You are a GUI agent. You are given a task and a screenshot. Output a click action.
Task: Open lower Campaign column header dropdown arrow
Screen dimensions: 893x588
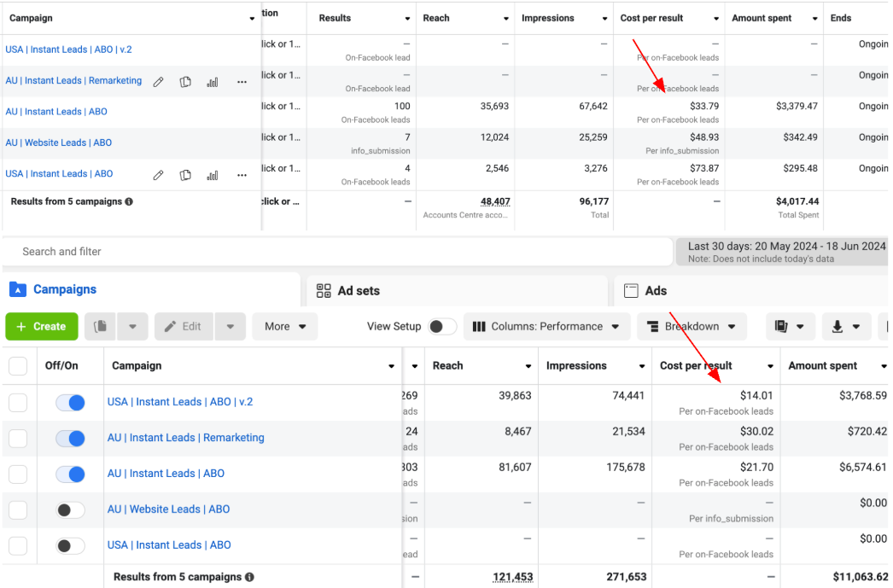click(x=391, y=366)
